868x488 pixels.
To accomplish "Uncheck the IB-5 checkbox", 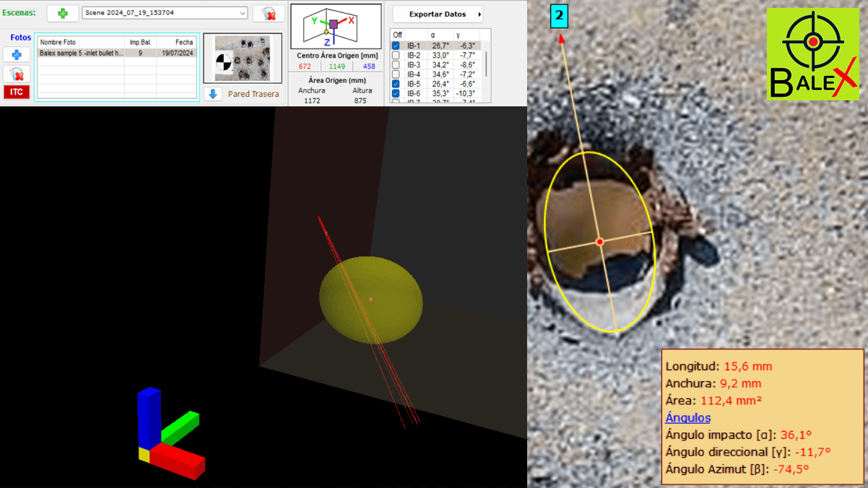I will point(396,84).
